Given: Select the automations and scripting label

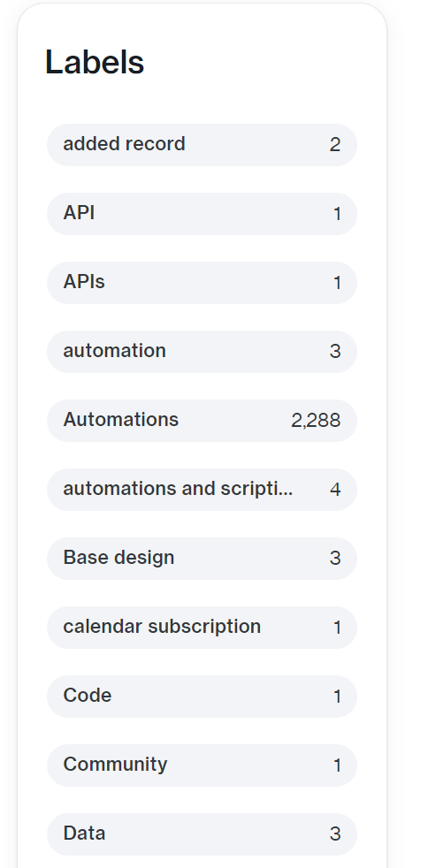Looking at the screenshot, I should (x=202, y=490).
